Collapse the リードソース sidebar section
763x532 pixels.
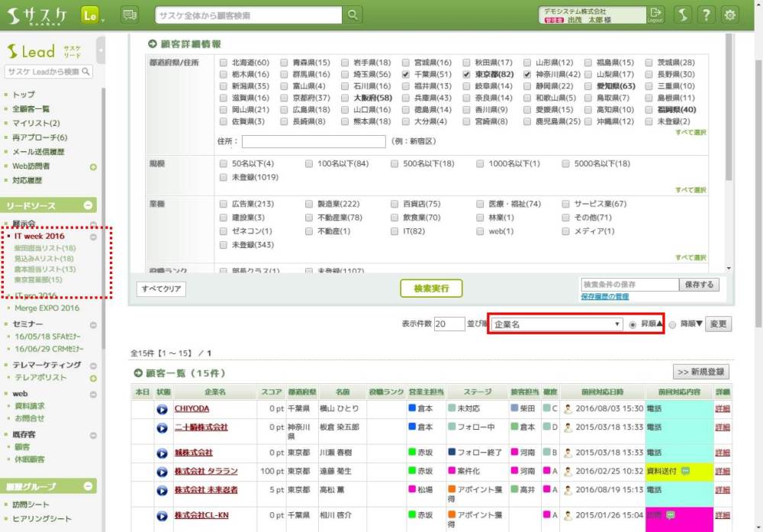click(x=88, y=205)
